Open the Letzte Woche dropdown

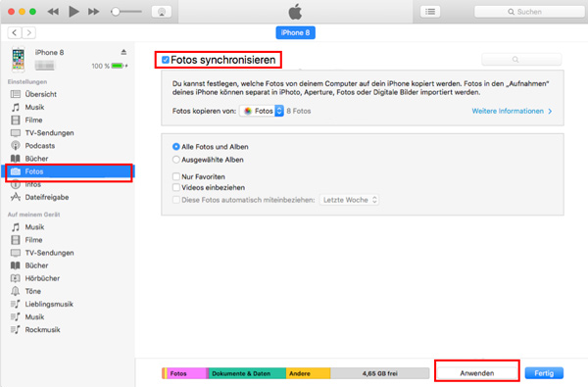[349, 200]
